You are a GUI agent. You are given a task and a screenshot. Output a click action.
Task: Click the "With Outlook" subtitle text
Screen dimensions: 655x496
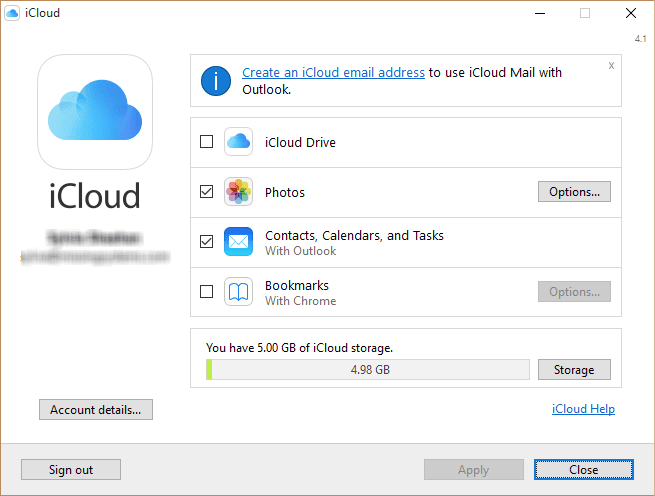300,251
